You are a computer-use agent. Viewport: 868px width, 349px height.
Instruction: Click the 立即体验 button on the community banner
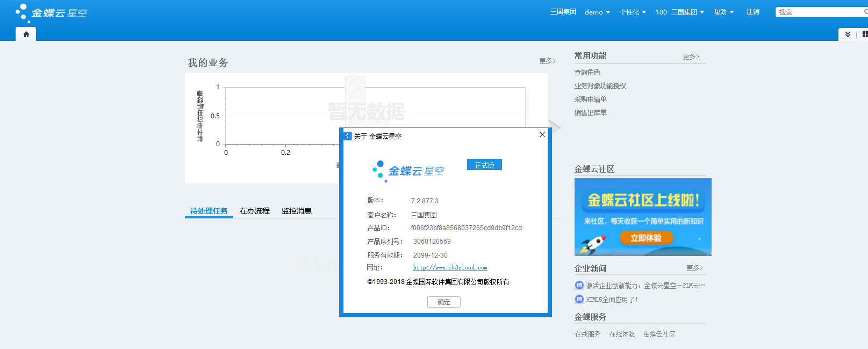(x=646, y=238)
